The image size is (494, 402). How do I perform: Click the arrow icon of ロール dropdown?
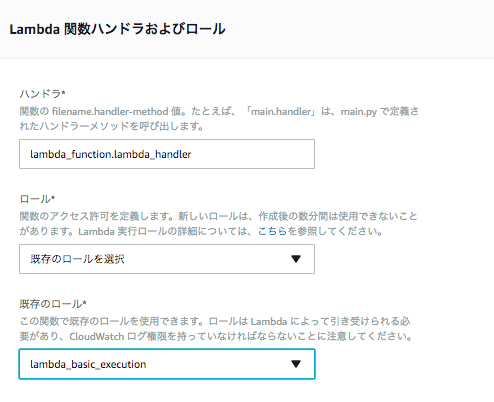296,259
